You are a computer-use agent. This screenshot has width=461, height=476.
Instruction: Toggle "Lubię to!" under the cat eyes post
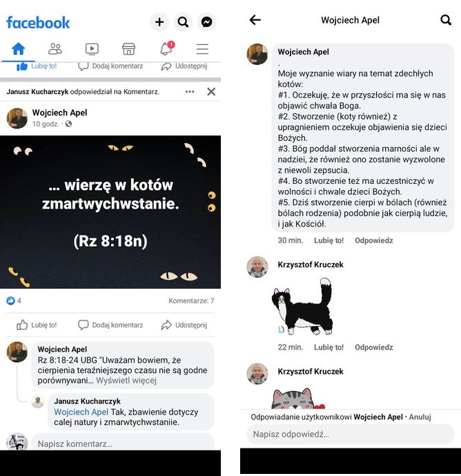coord(37,325)
